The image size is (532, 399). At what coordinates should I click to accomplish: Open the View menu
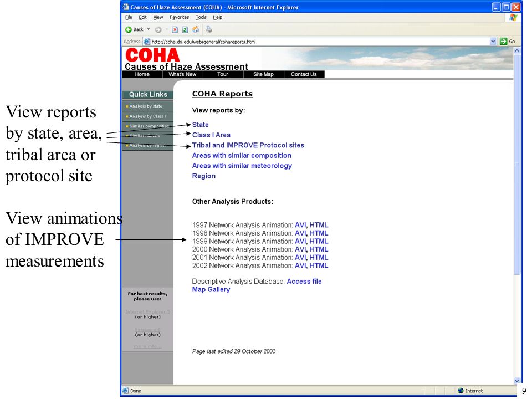pyautogui.click(x=158, y=17)
